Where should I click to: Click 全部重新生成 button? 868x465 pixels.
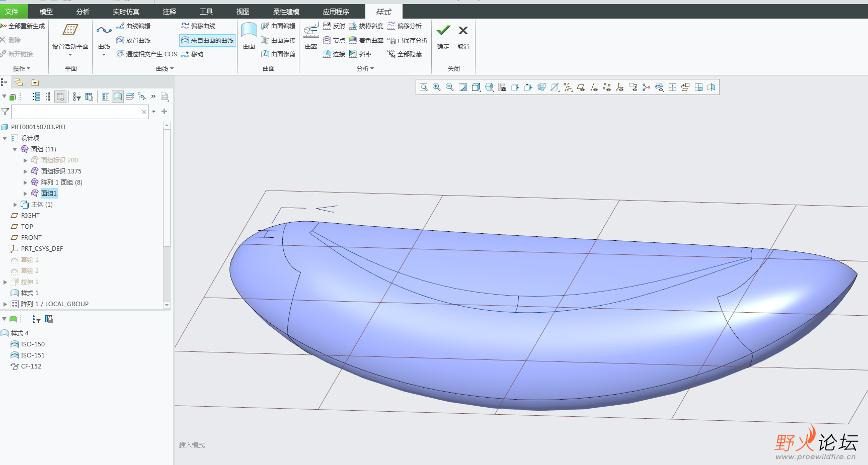[23, 26]
